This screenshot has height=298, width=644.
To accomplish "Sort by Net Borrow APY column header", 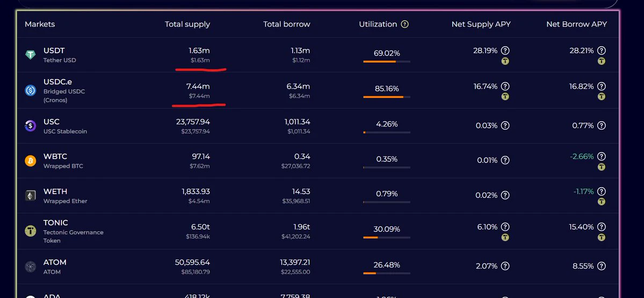I will pyautogui.click(x=576, y=24).
